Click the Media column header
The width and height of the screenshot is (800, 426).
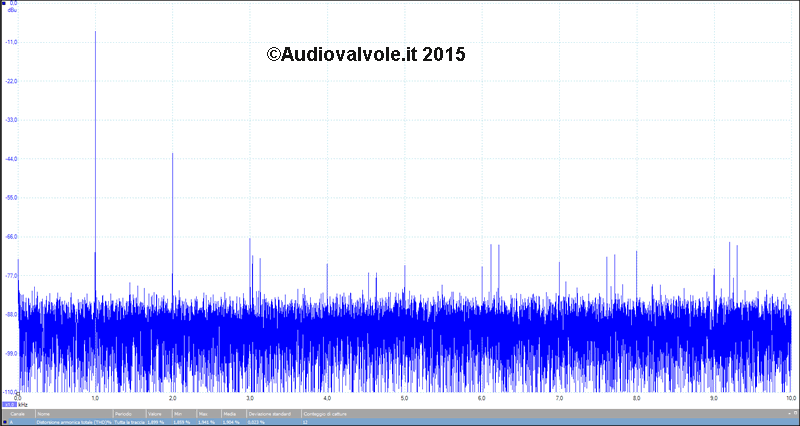(x=234, y=414)
